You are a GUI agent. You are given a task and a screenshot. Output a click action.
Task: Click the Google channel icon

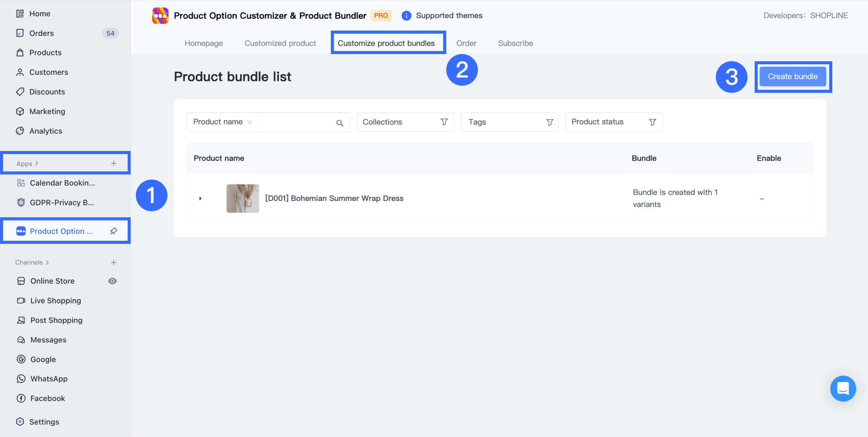pyautogui.click(x=21, y=359)
